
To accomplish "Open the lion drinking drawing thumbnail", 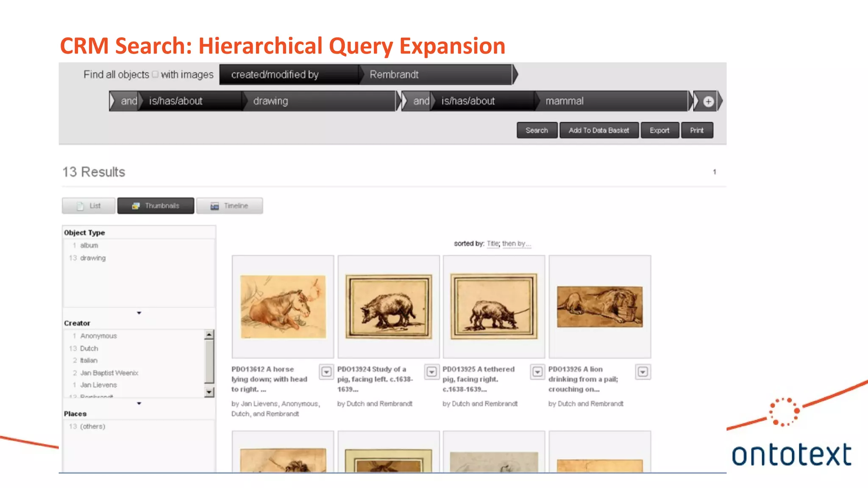I will coord(599,307).
